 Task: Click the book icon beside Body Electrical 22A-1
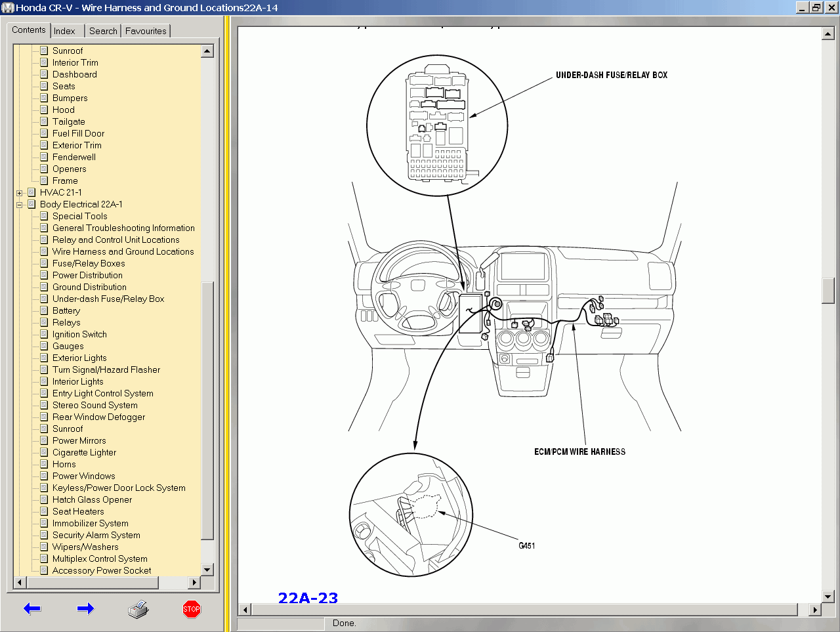tap(31, 204)
